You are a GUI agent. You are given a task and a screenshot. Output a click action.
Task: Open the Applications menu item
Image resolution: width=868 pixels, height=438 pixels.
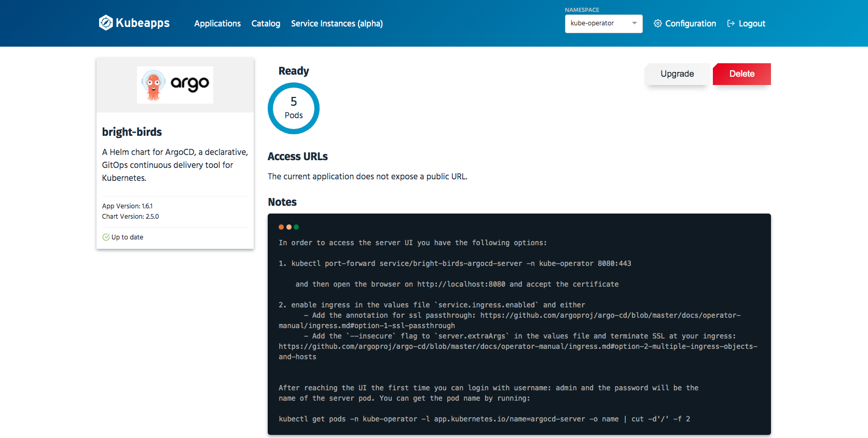(x=217, y=23)
